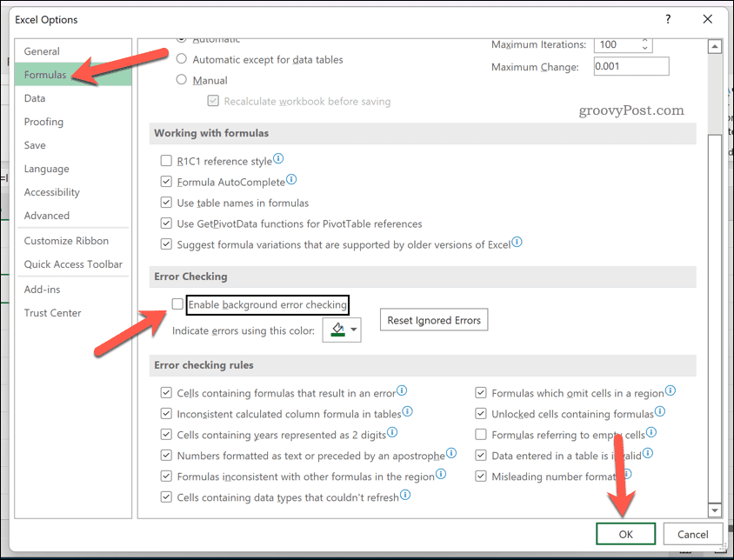Click the Formula AutoComplete info icon
The image size is (734, 560).
(x=290, y=178)
